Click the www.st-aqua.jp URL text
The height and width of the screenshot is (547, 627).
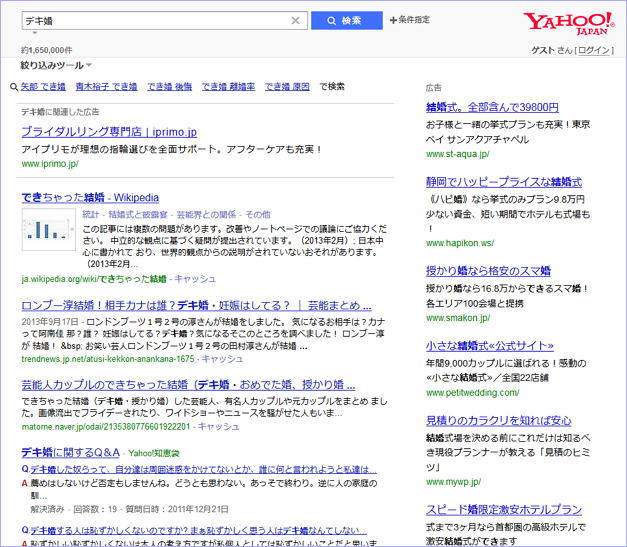coord(458,154)
